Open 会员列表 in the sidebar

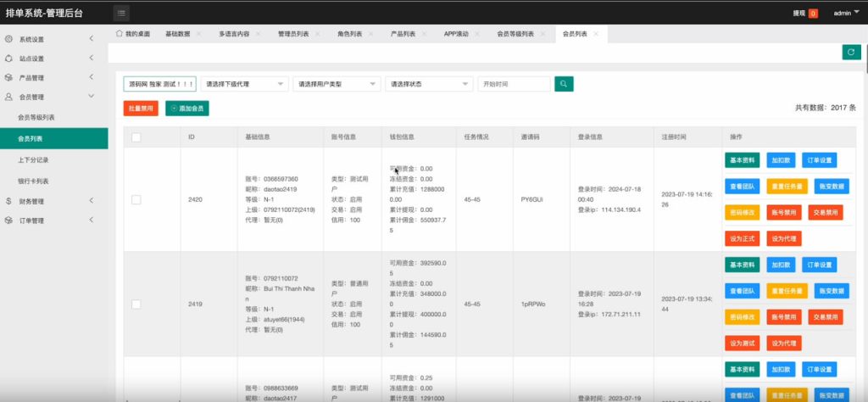pyautogui.click(x=53, y=138)
